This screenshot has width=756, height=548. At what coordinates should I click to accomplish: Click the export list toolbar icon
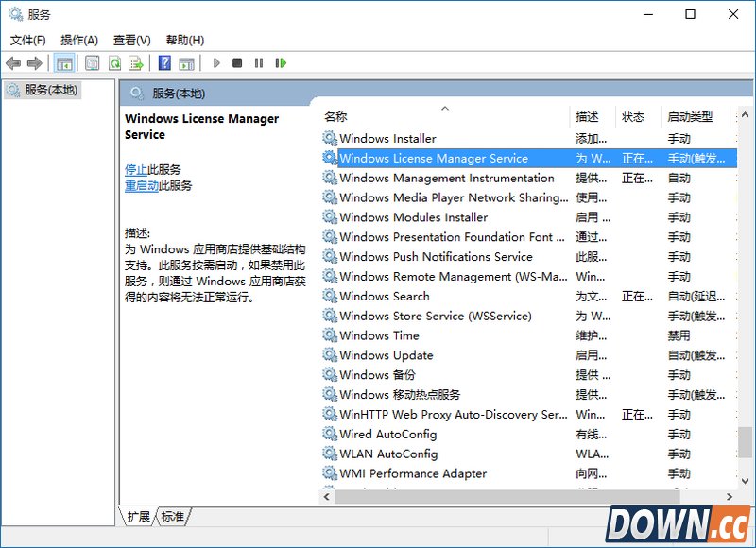135,63
